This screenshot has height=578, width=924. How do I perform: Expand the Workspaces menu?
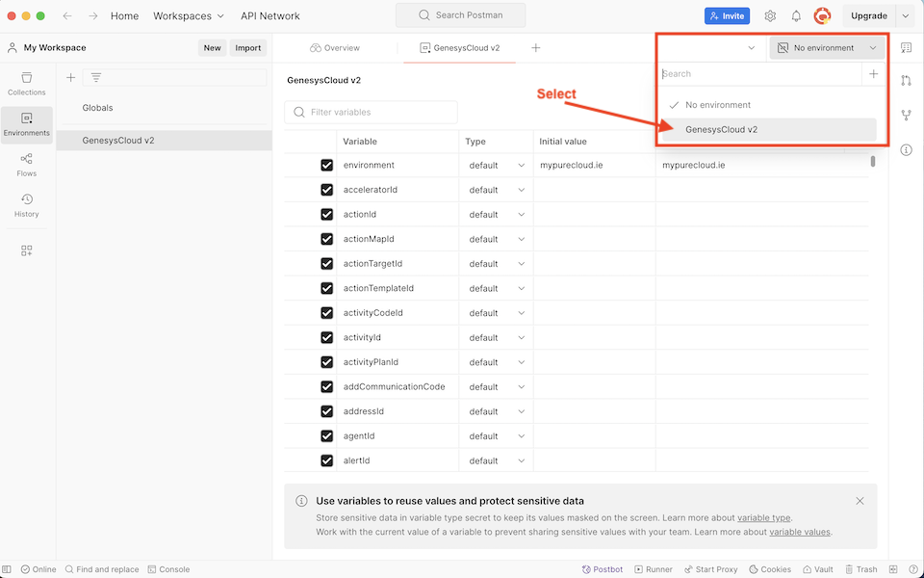[x=189, y=16]
